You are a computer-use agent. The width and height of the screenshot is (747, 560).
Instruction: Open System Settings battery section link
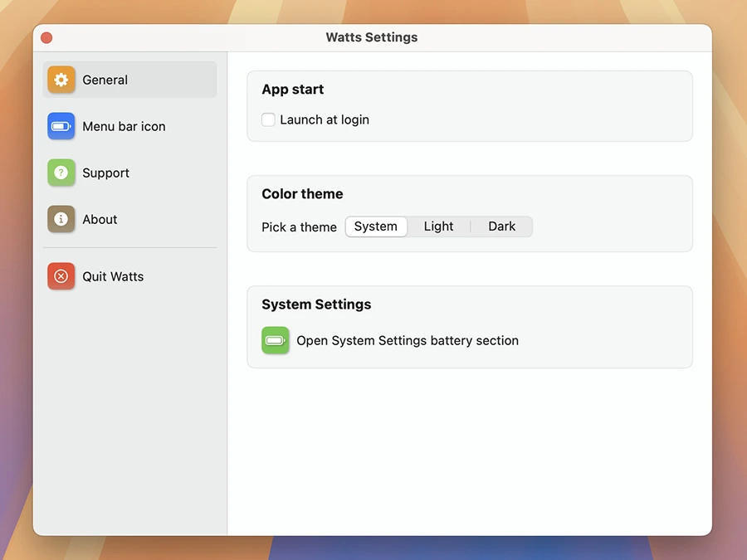pos(408,340)
